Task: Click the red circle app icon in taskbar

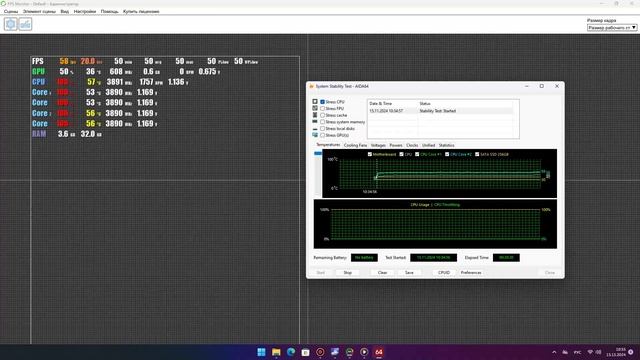Action: pos(320,352)
